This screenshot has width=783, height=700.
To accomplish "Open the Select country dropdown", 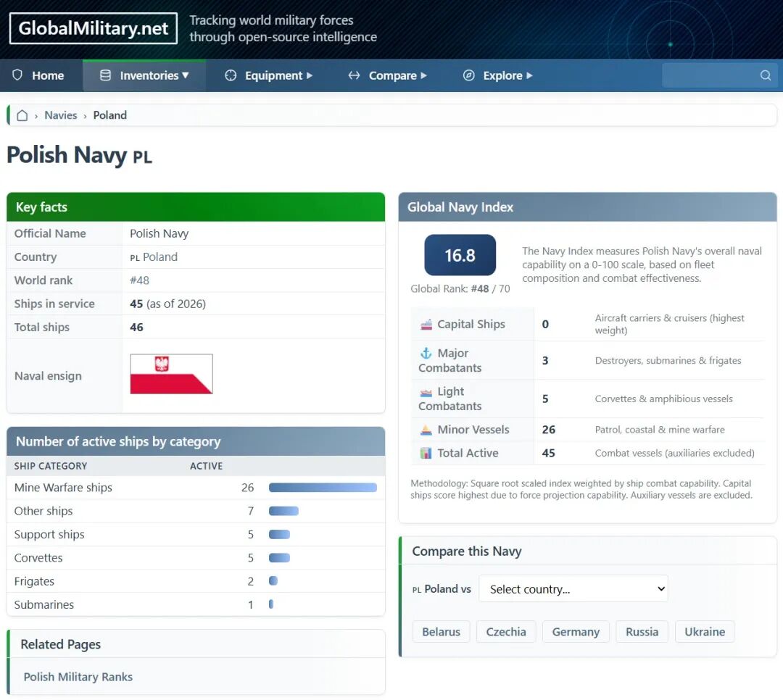I will tap(573, 589).
